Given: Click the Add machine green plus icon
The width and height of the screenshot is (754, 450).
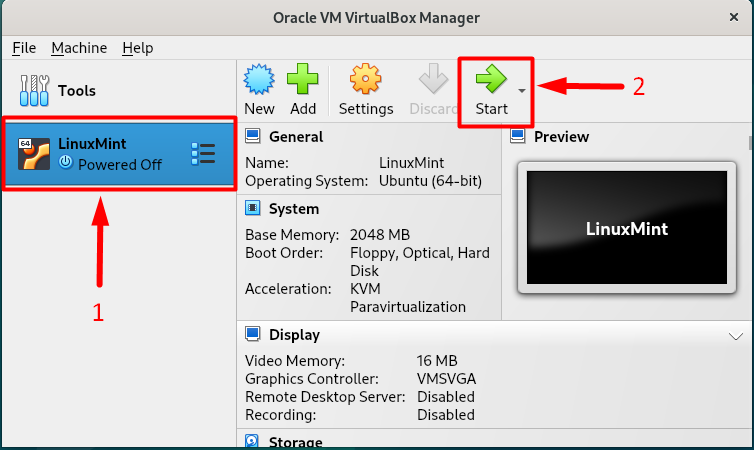Looking at the screenshot, I should 303,81.
